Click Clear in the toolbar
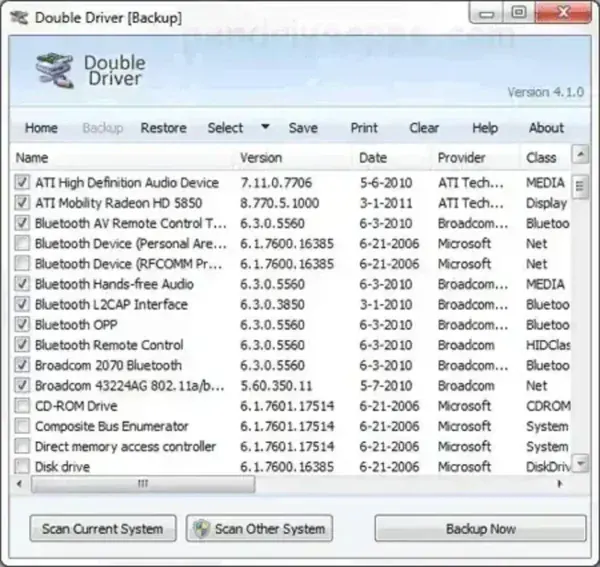The image size is (600, 567). (424, 128)
